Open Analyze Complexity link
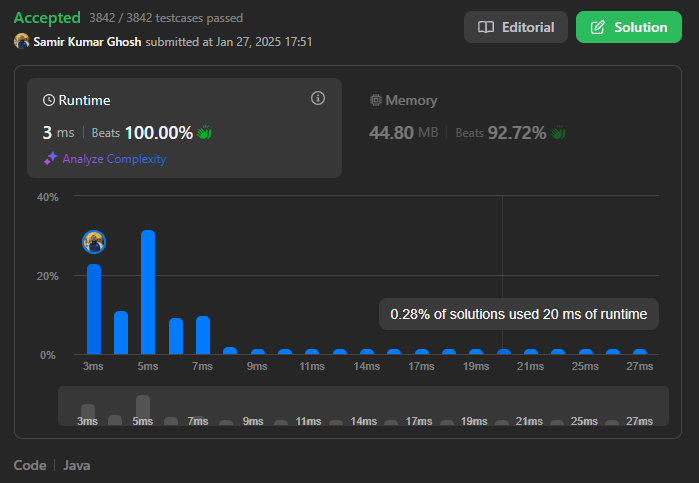This screenshot has width=699, height=483. (113, 159)
